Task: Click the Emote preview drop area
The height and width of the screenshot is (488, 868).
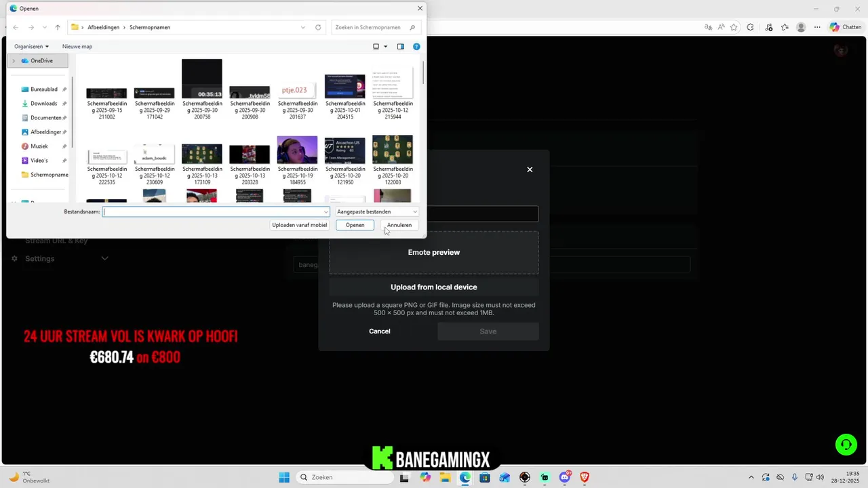Action: click(434, 252)
